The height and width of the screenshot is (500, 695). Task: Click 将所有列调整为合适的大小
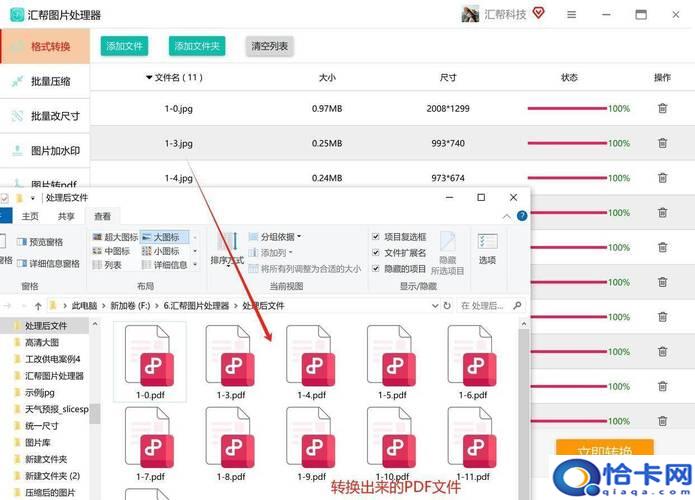tap(305, 269)
